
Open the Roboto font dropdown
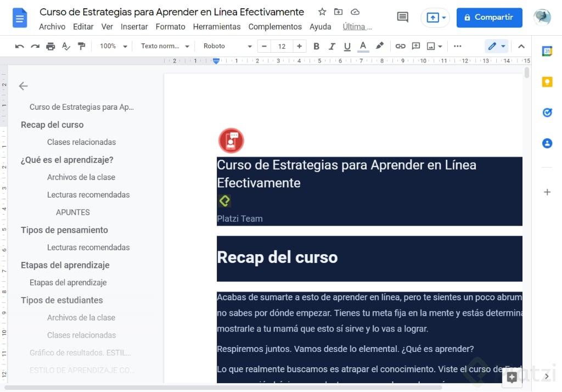tap(228, 46)
